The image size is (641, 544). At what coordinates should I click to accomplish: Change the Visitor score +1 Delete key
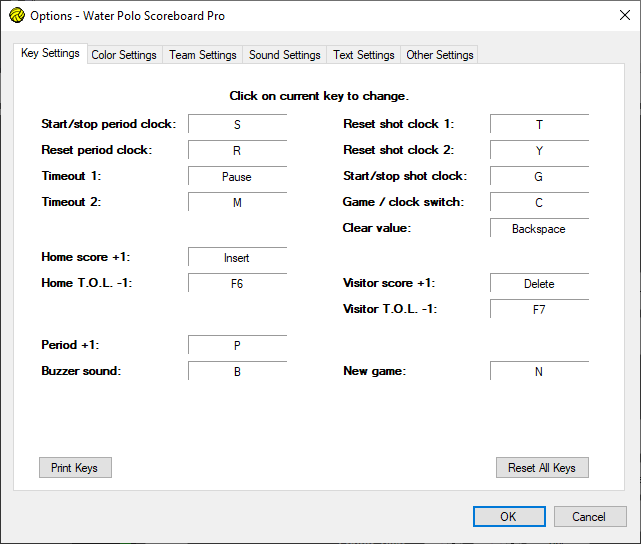pyautogui.click(x=539, y=284)
